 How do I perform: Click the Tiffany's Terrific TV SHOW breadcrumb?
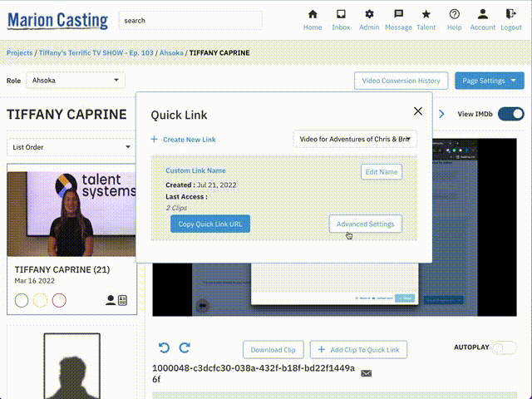96,53
